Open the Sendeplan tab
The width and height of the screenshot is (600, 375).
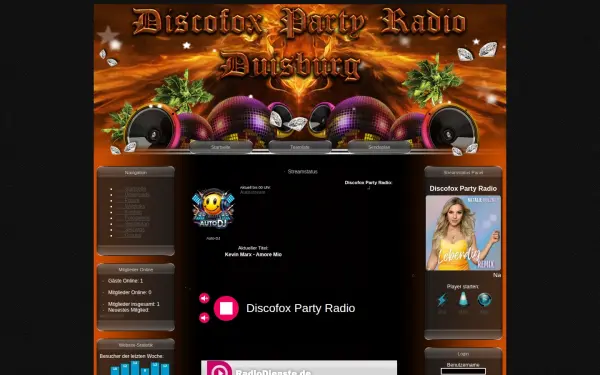pos(379,147)
